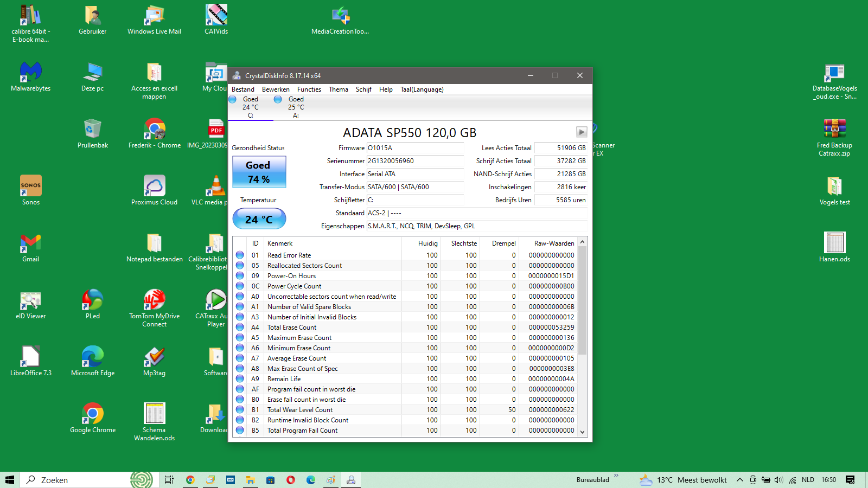
Task: Open the Malwarebytes desktop shortcut
Action: pyautogui.click(x=31, y=77)
